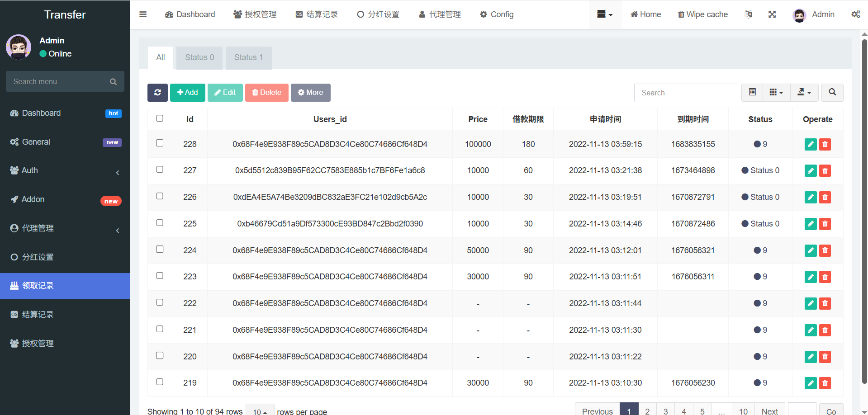Click the Edit button in toolbar
Image resolution: width=868 pixels, height=415 pixels.
[225, 93]
